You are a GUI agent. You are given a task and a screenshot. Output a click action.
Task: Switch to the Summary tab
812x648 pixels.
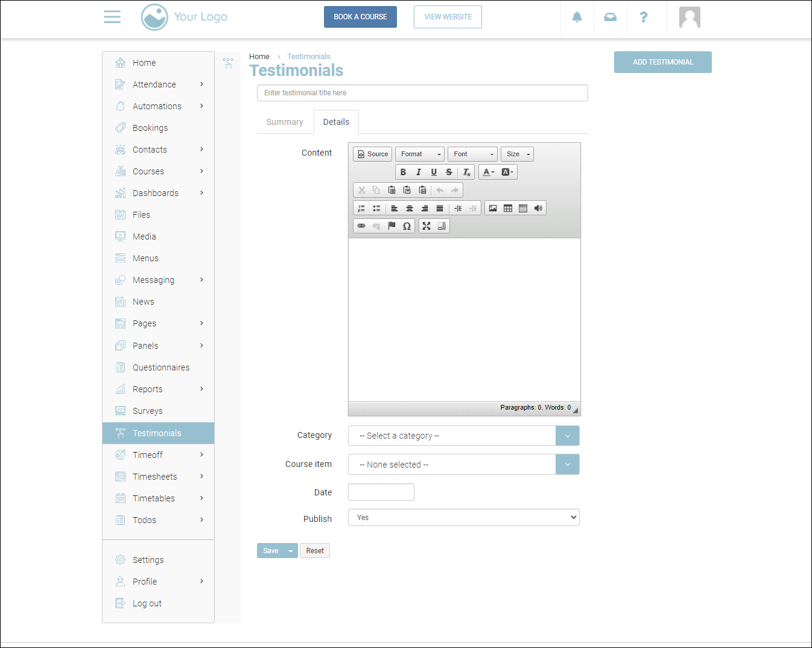pos(285,122)
